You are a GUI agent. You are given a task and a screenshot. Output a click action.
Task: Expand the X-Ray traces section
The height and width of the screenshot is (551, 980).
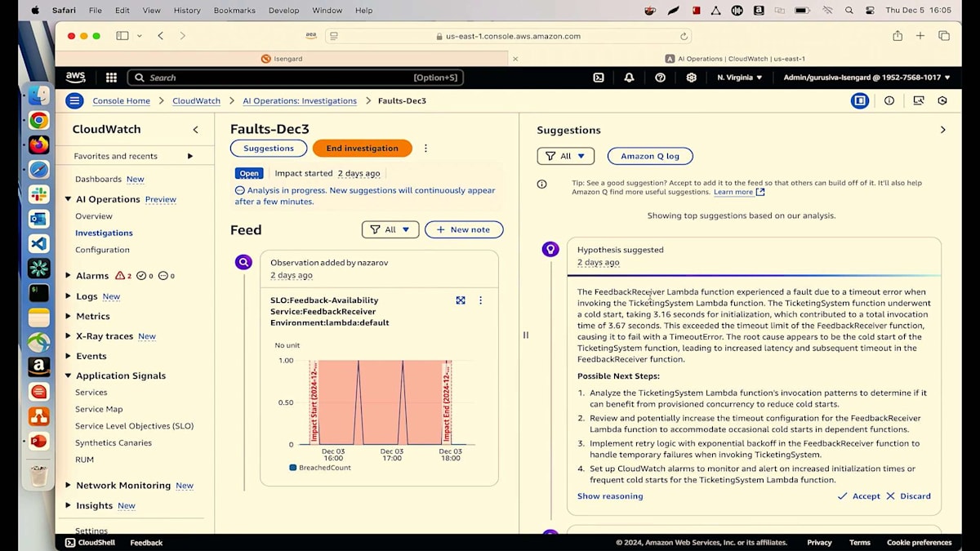69,336
